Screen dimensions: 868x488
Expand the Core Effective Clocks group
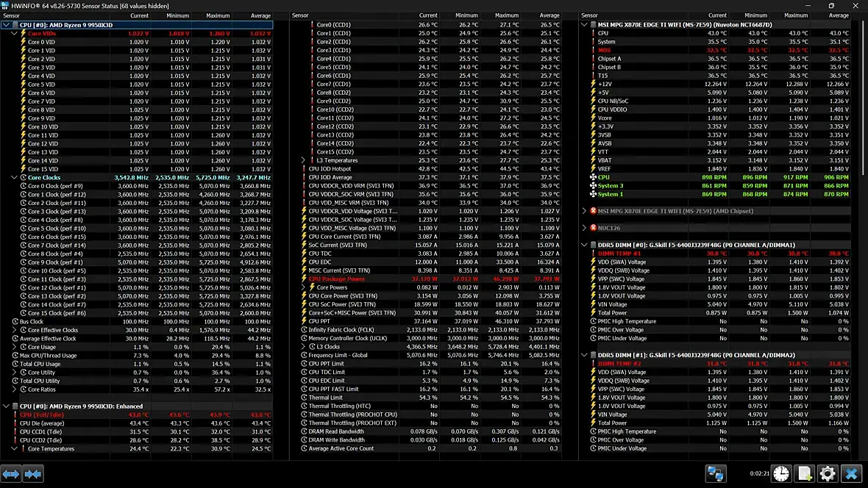(x=15, y=330)
